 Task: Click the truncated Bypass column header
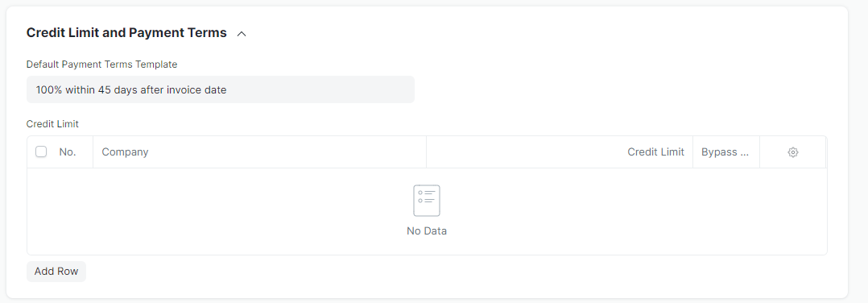click(725, 151)
